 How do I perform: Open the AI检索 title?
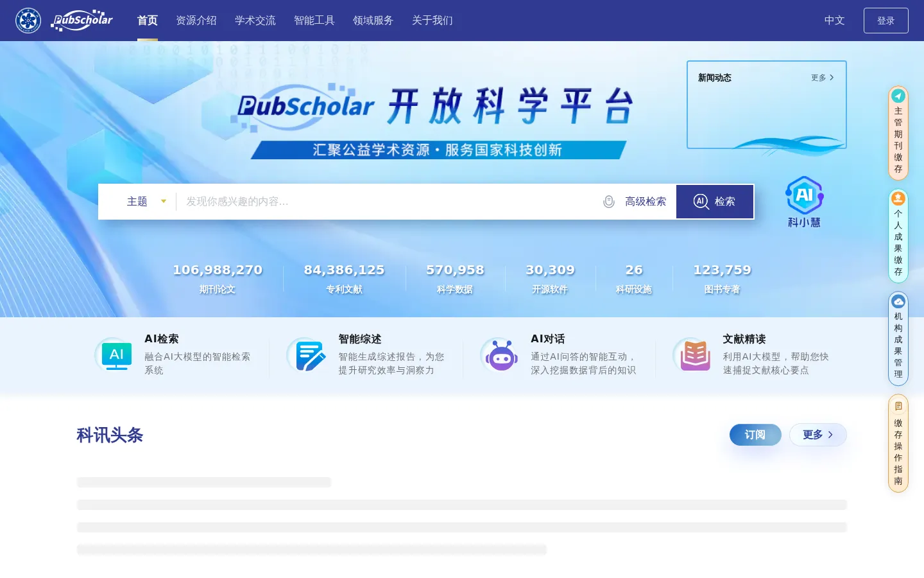162,339
